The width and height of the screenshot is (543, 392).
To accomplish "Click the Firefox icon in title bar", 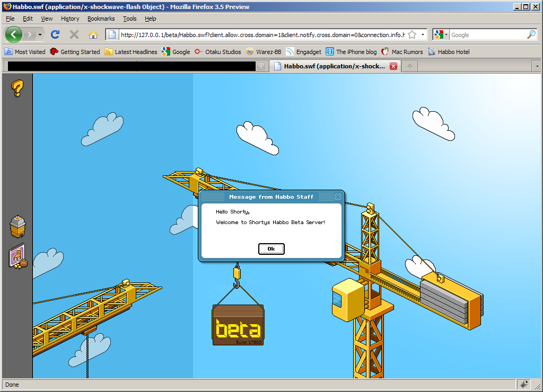I will point(7,6).
